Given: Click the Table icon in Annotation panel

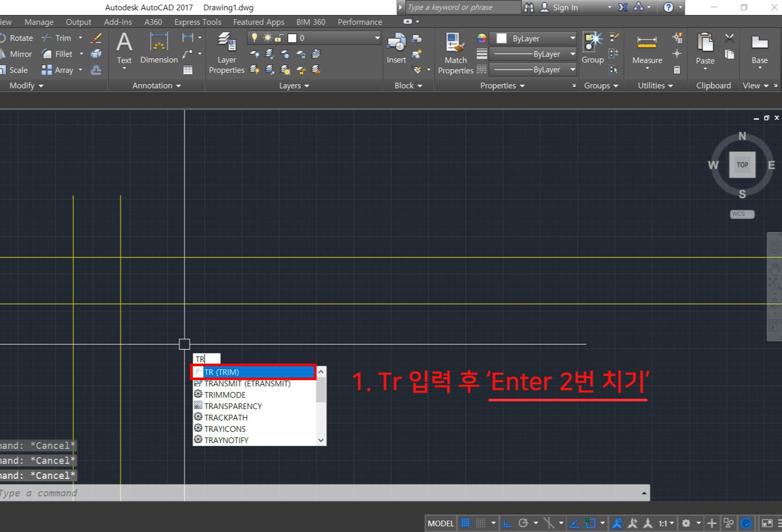Looking at the screenshot, I should click(x=188, y=70).
